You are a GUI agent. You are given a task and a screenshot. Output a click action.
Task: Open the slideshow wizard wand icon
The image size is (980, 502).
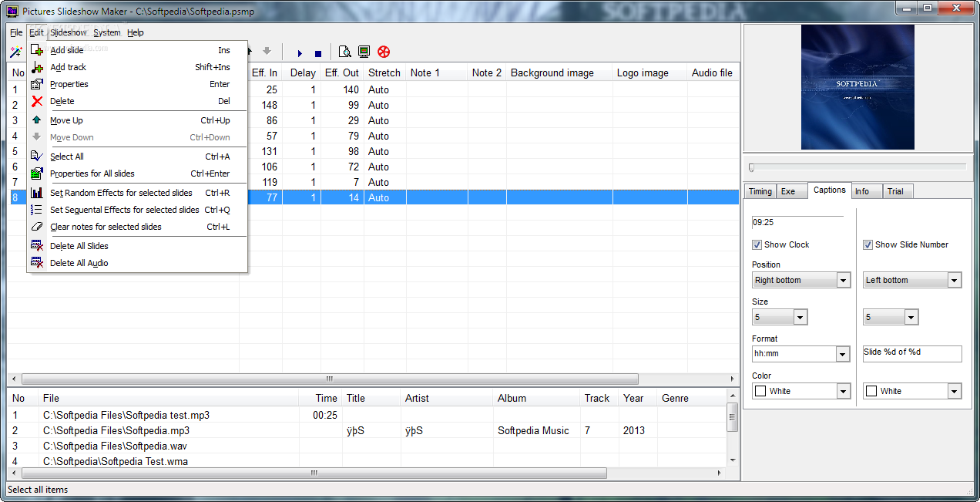pos(15,52)
